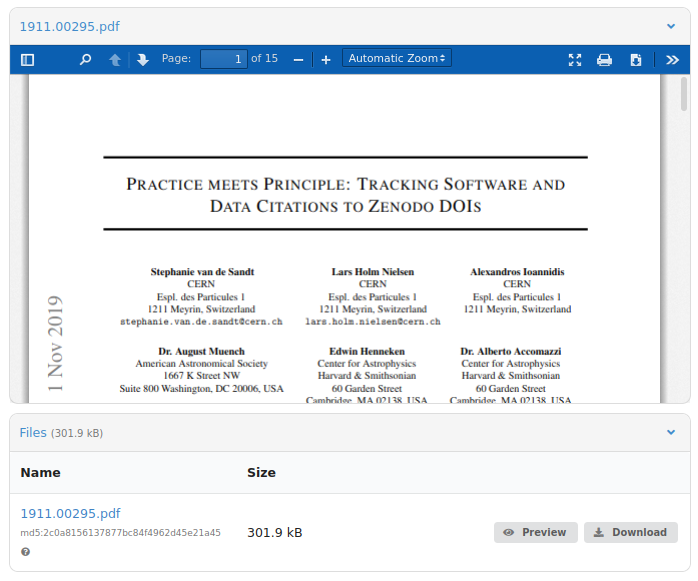Click the Name column header
This screenshot has height=581, width=698.
(41, 472)
